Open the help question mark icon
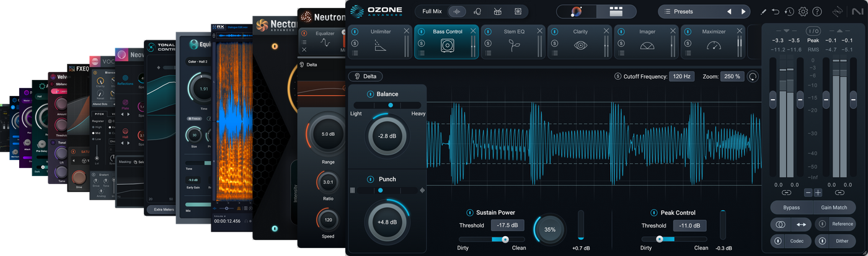The width and height of the screenshot is (868, 256). (x=817, y=12)
